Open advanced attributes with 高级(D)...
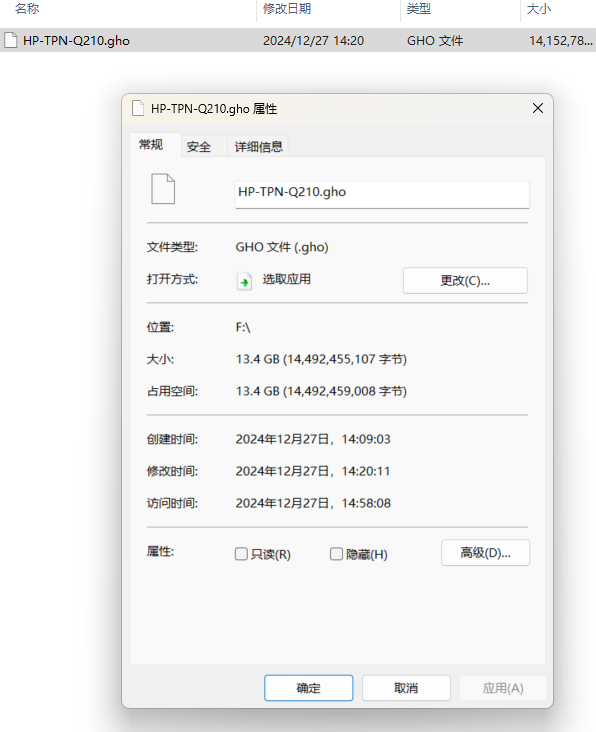The height and width of the screenshot is (732, 596). tap(485, 553)
